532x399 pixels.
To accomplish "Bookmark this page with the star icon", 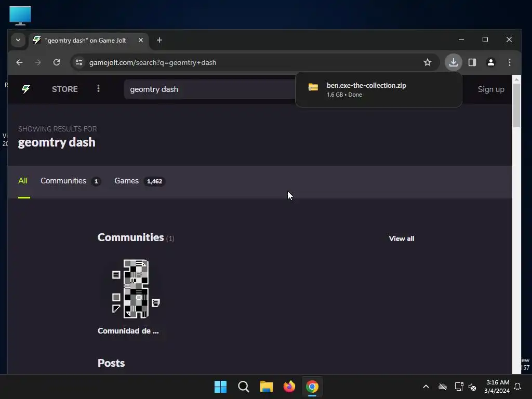I will [x=428, y=62].
